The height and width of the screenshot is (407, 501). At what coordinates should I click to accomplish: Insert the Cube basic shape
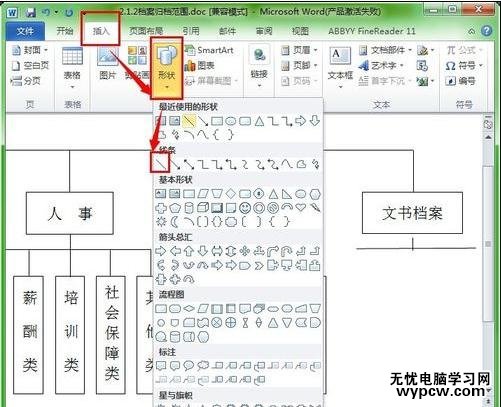pyautogui.click(x=203, y=208)
